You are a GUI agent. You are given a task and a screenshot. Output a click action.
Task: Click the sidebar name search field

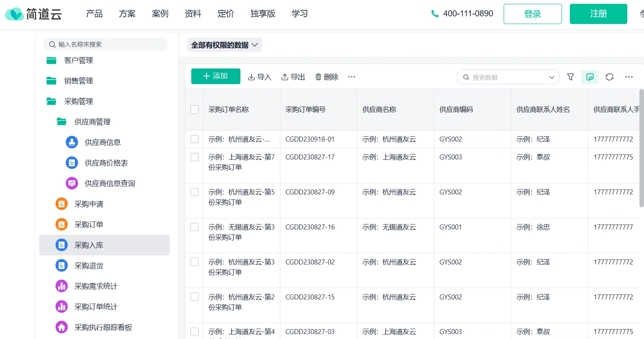(x=105, y=45)
